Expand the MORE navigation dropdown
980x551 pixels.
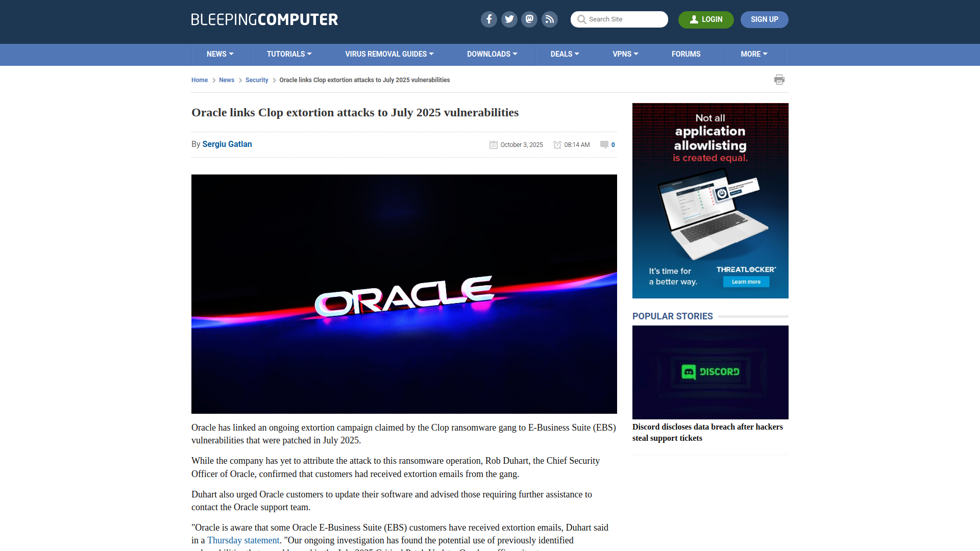(x=753, y=54)
